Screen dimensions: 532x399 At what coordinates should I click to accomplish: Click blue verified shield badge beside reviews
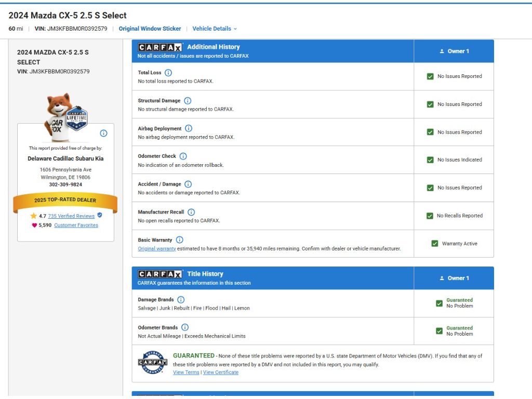tap(100, 215)
